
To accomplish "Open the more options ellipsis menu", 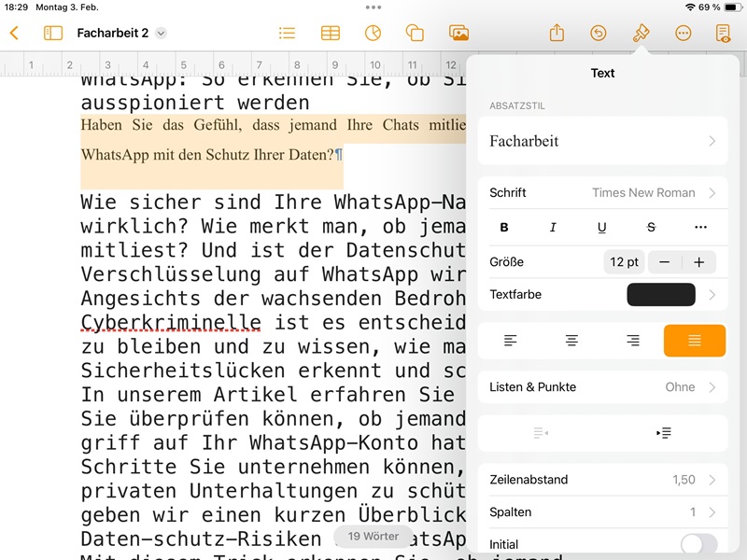I will point(684,33).
